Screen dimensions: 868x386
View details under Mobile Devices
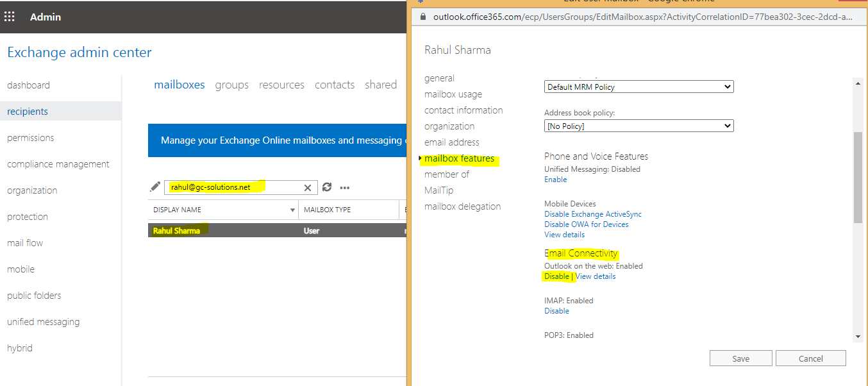565,235
